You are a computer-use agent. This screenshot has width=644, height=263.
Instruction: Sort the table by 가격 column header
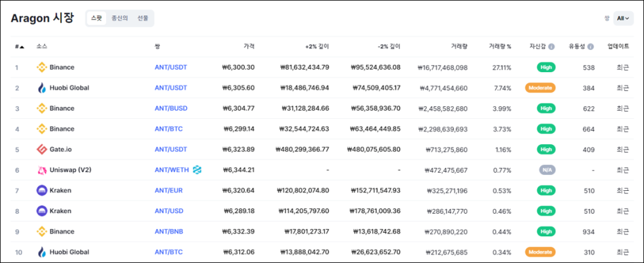(x=249, y=47)
